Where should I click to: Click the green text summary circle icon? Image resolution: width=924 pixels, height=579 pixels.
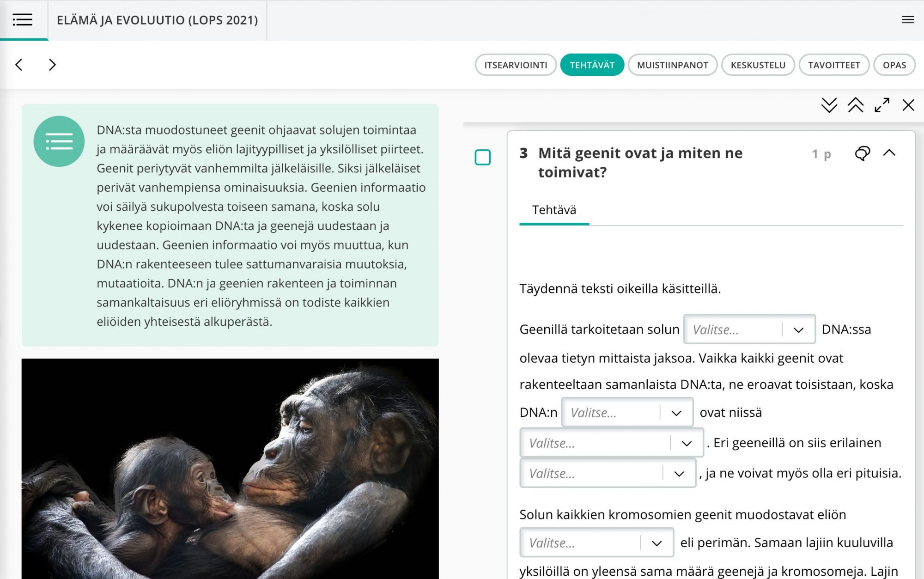point(59,141)
